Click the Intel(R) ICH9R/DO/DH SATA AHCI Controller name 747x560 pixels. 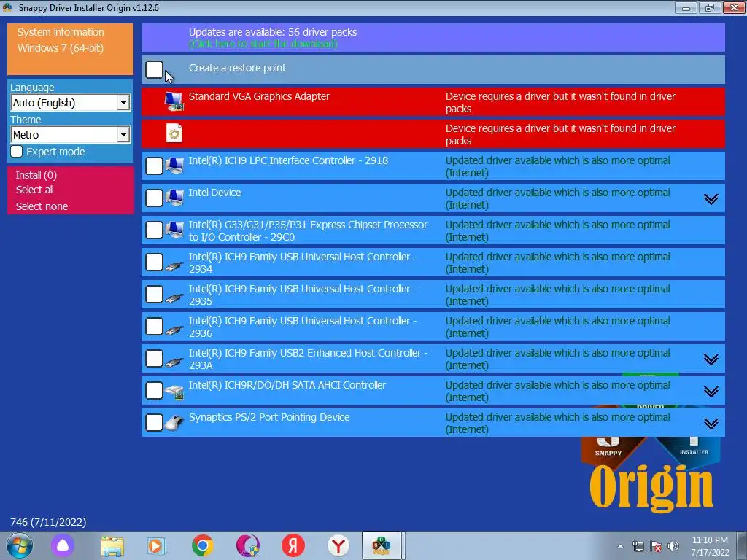pyautogui.click(x=287, y=385)
